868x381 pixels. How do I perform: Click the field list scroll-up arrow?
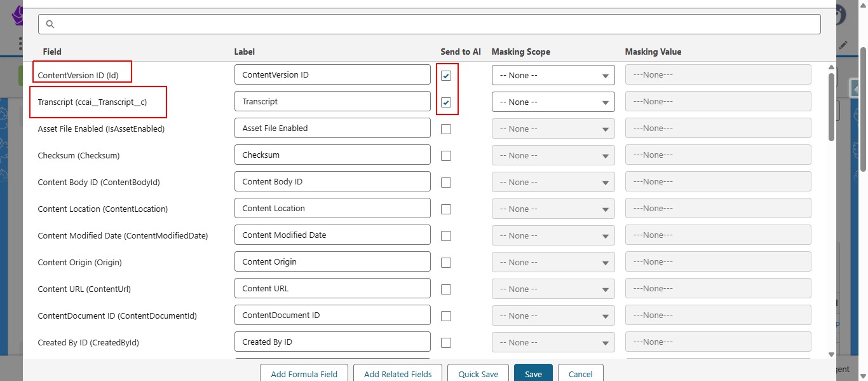coord(831,67)
